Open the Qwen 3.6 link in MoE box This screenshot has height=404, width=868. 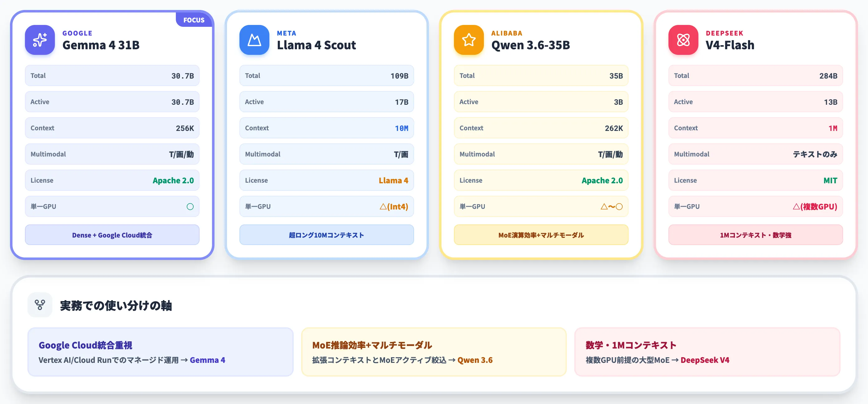(x=475, y=360)
